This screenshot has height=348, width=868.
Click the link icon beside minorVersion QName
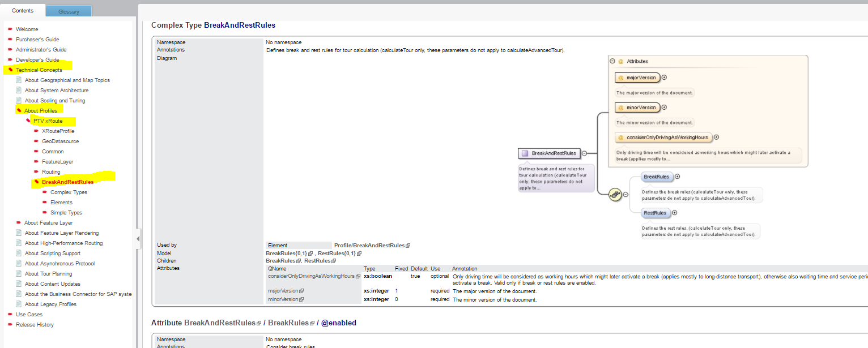click(301, 299)
